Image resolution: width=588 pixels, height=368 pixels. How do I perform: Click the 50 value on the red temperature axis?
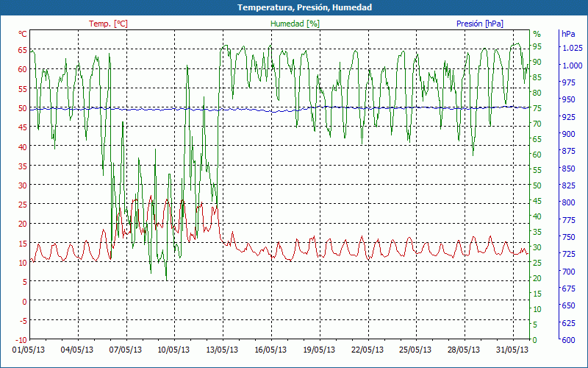pyautogui.click(x=23, y=107)
